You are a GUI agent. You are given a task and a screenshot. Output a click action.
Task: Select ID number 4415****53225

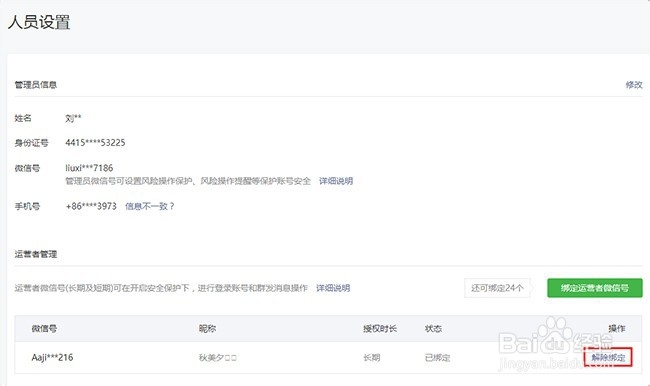click(x=95, y=143)
